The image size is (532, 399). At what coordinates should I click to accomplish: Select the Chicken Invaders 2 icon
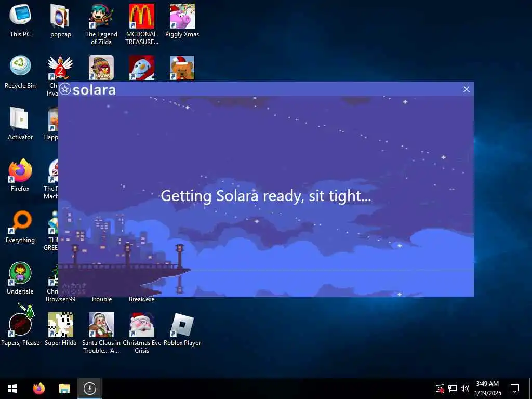(x=60, y=68)
